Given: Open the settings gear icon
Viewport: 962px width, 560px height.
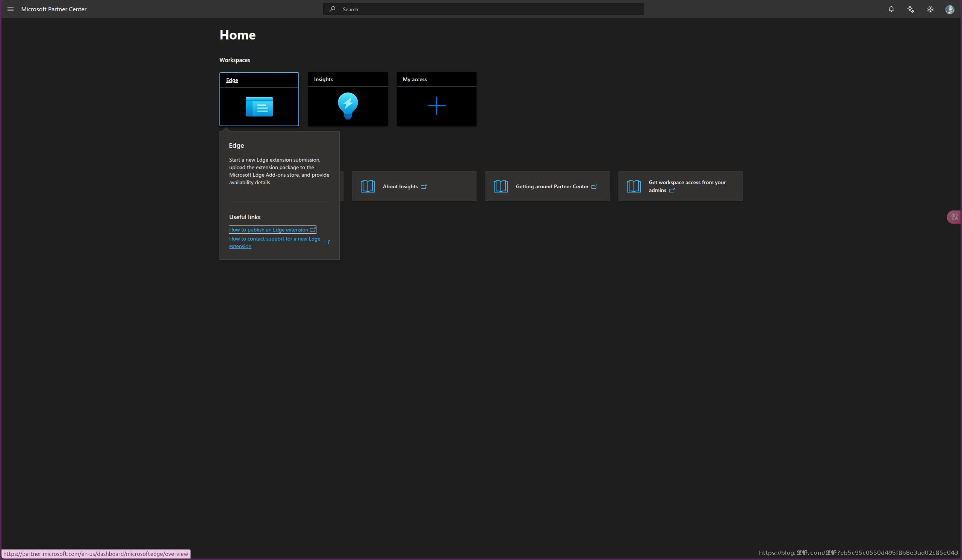Looking at the screenshot, I should click(x=930, y=9).
